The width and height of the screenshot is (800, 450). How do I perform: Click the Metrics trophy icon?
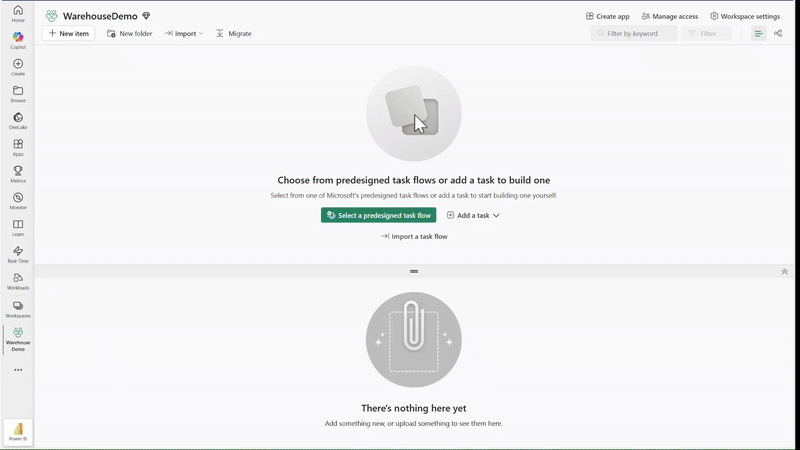click(18, 174)
